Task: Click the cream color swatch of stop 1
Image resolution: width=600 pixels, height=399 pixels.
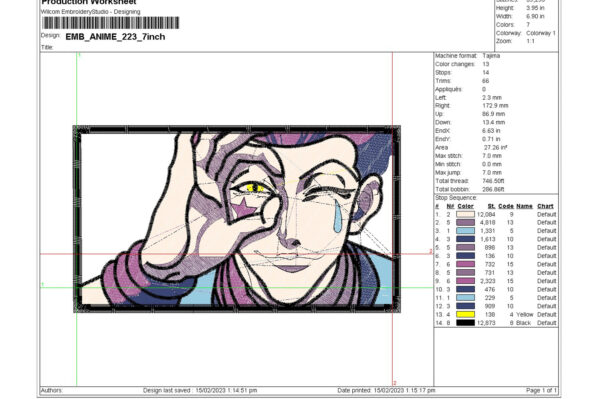Action: (x=465, y=215)
